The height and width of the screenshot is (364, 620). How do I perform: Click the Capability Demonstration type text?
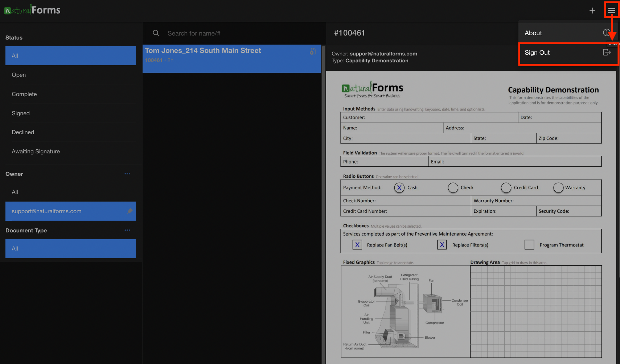(377, 61)
